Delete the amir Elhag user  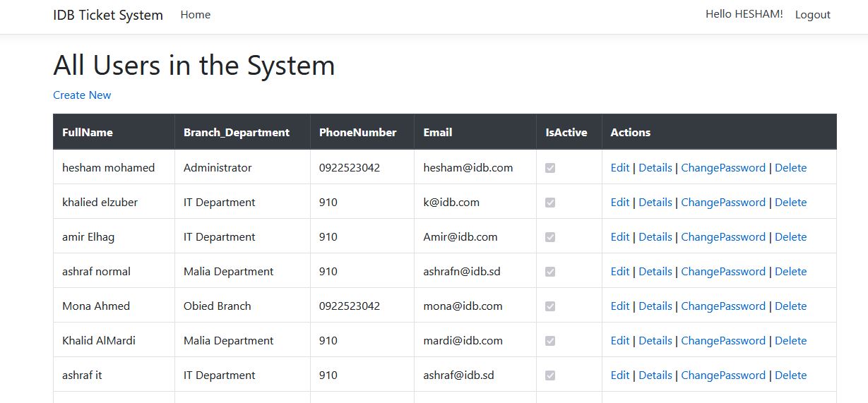791,237
